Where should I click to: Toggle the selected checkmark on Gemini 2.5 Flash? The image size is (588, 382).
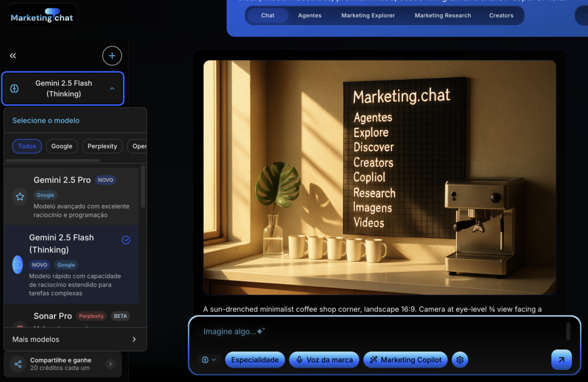(x=126, y=240)
